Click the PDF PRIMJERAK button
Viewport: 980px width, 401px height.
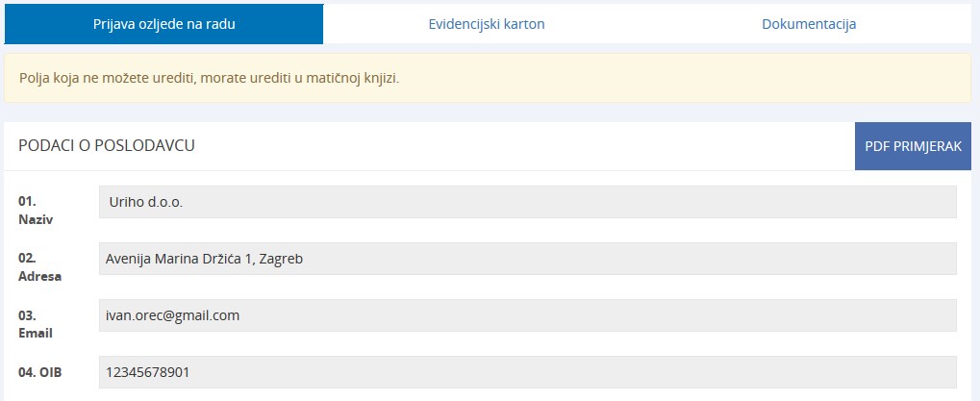click(913, 146)
